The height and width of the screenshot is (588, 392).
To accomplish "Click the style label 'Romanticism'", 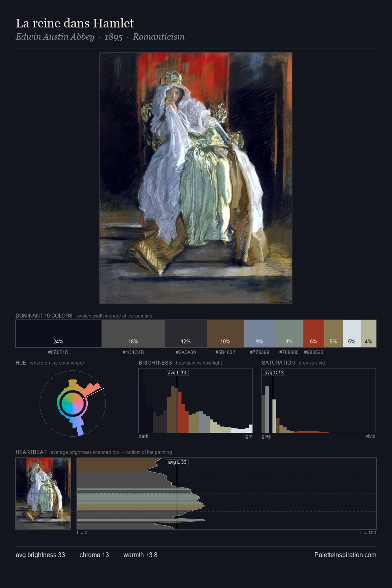I will point(159,37).
